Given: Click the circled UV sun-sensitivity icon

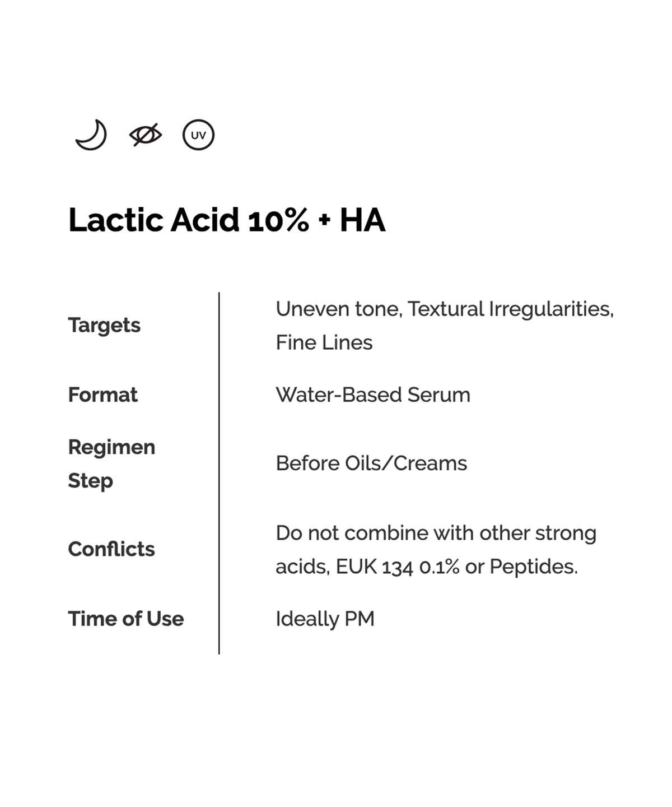Looking at the screenshot, I should (x=198, y=135).
